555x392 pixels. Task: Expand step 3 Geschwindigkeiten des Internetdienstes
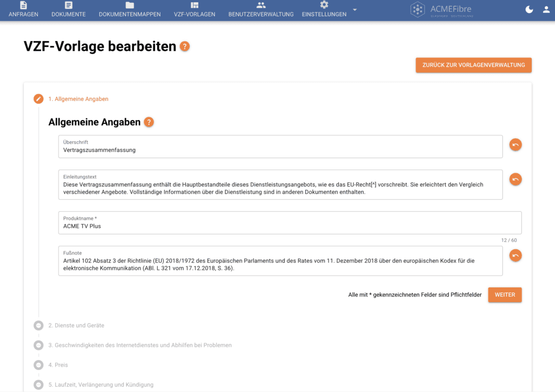pyautogui.click(x=140, y=345)
